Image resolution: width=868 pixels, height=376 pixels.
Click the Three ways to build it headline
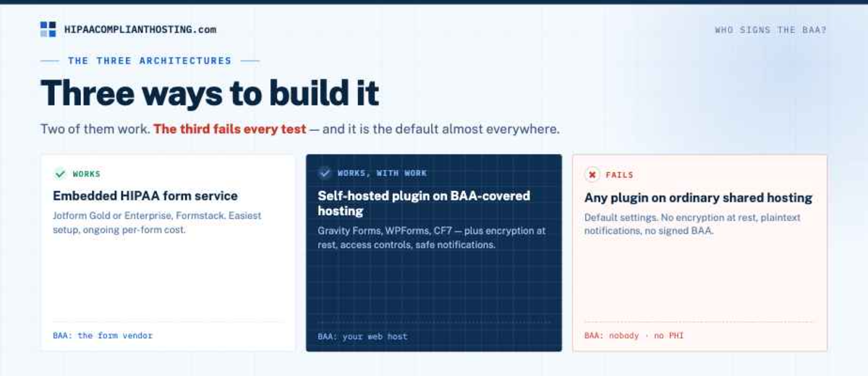pos(210,93)
